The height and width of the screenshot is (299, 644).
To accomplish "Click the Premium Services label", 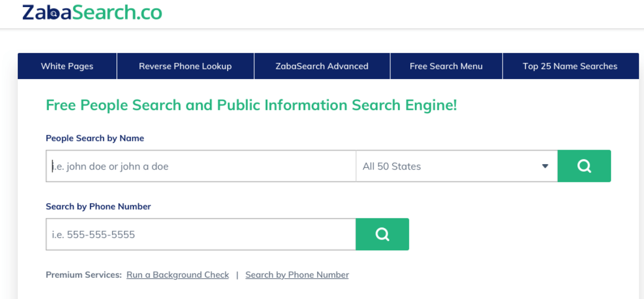I will [x=83, y=275].
